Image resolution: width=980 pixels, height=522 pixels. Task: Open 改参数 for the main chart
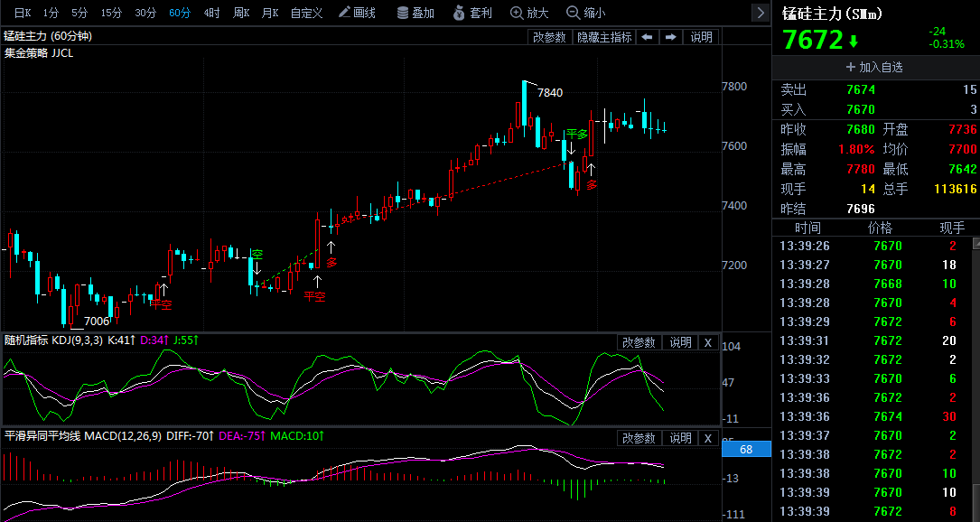coord(549,37)
